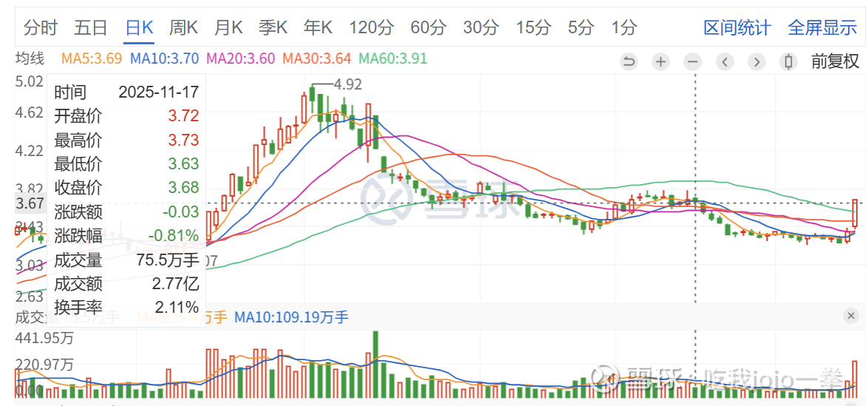Toggle the MA5 moving average label

pos(92,58)
